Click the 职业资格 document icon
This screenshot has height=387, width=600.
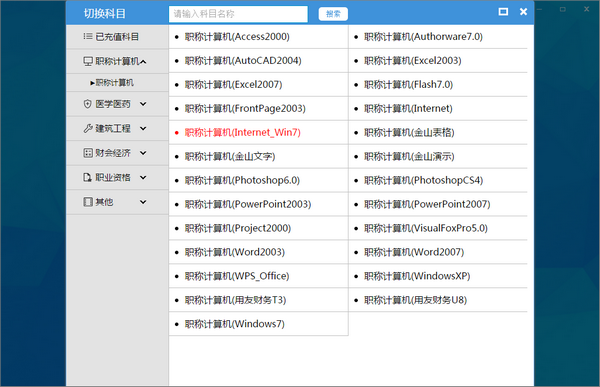tap(88, 178)
